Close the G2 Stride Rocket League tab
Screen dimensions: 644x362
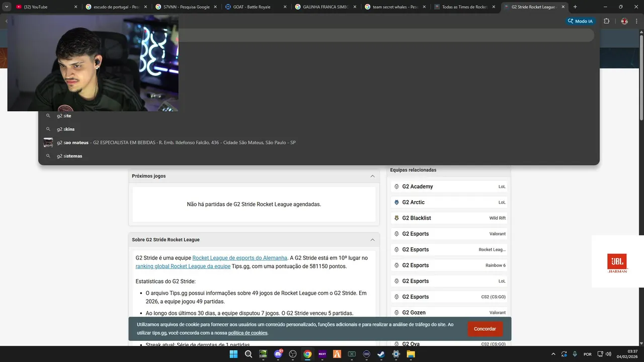564,7
